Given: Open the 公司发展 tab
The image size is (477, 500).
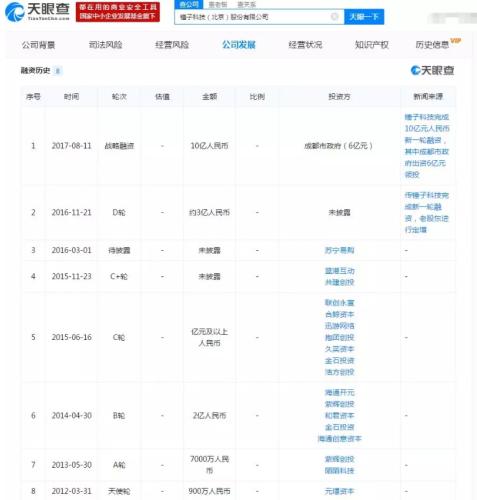Looking at the screenshot, I should (x=239, y=45).
